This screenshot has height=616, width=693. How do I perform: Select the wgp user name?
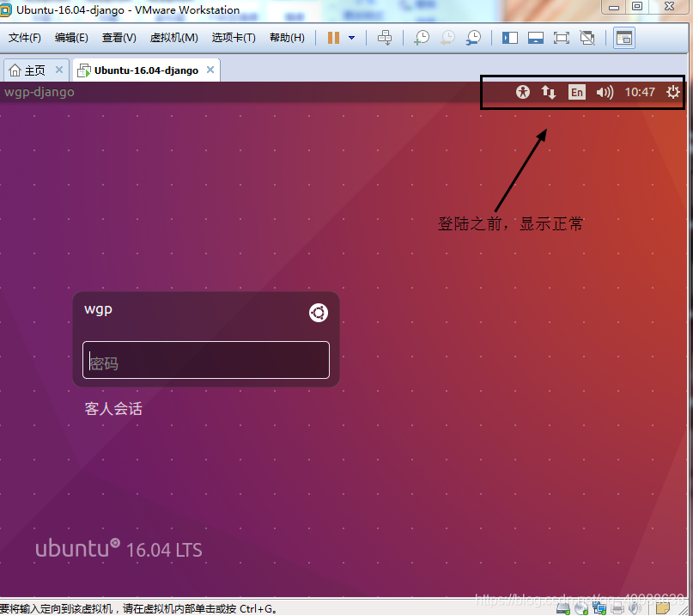pyautogui.click(x=98, y=309)
